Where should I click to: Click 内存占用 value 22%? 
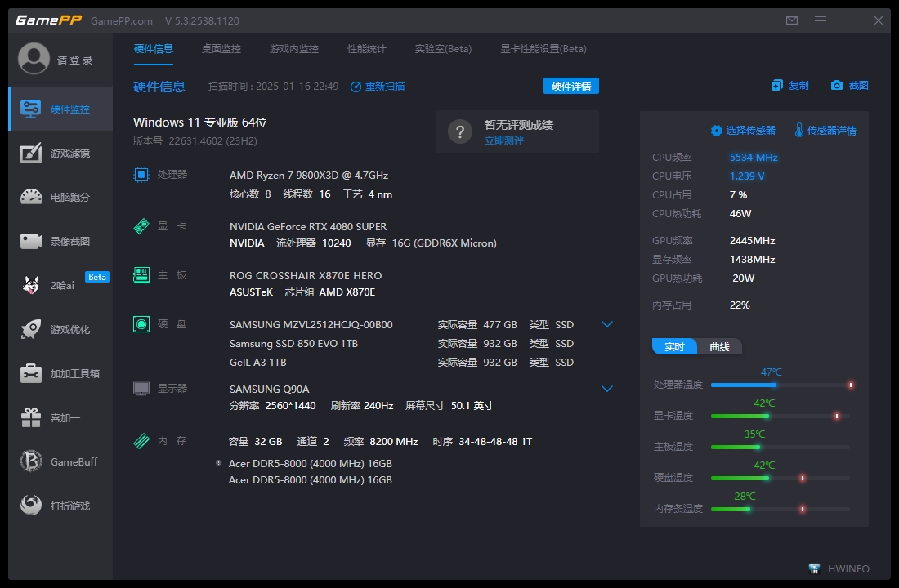click(740, 305)
